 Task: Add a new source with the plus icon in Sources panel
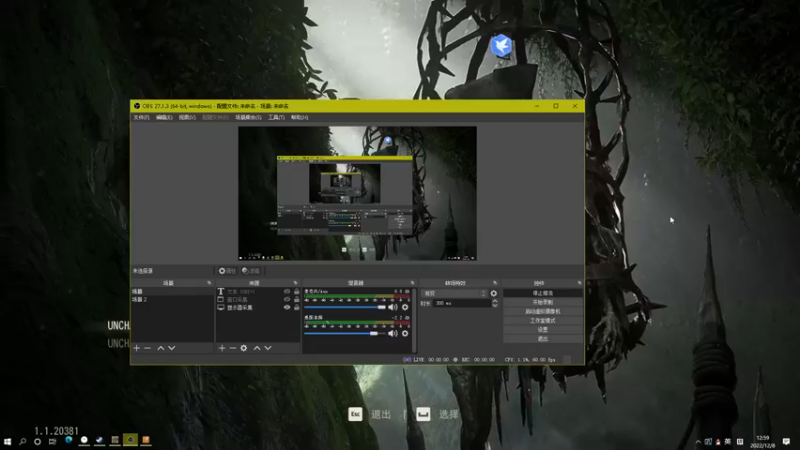(x=222, y=348)
